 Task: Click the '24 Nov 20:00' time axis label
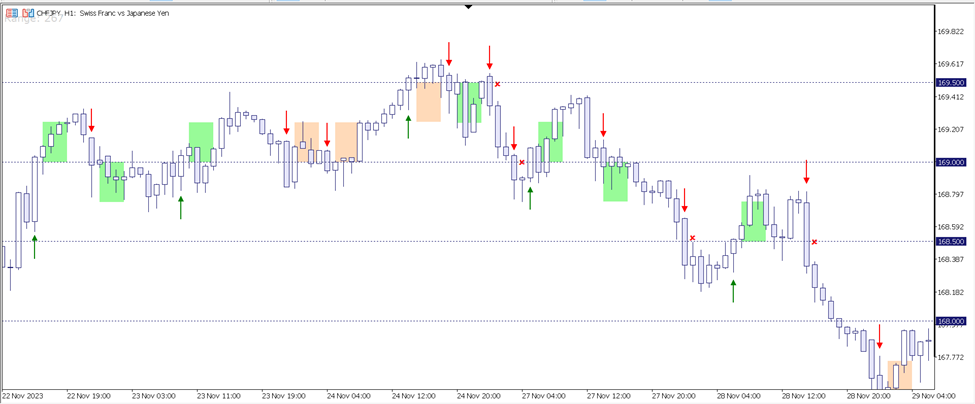coord(479,395)
